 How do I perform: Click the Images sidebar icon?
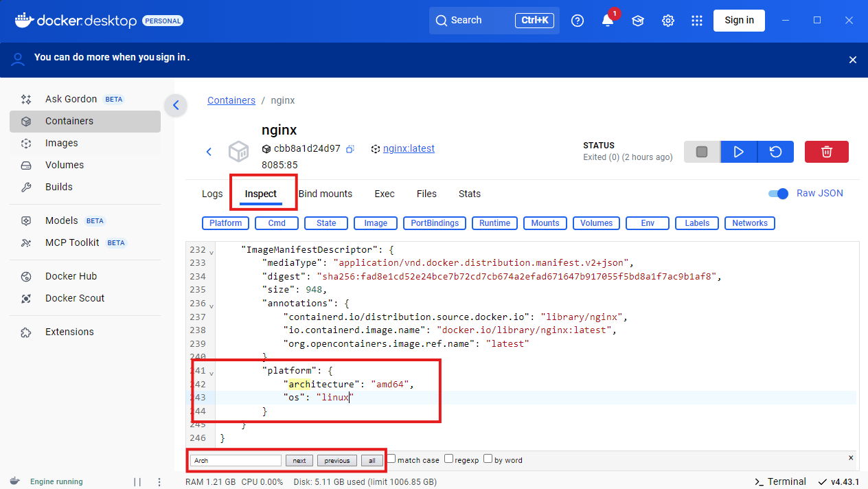tap(26, 143)
